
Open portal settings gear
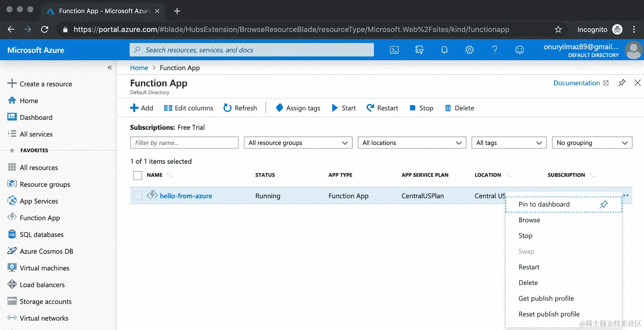coord(469,50)
